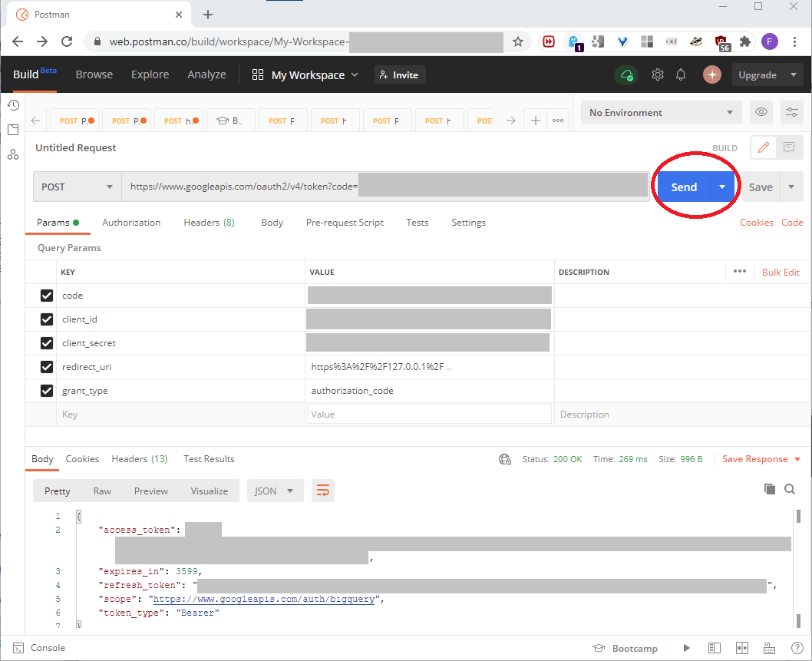This screenshot has height=661, width=812.
Task: Uncheck the client_secret parameter checkbox
Action: coord(47,343)
